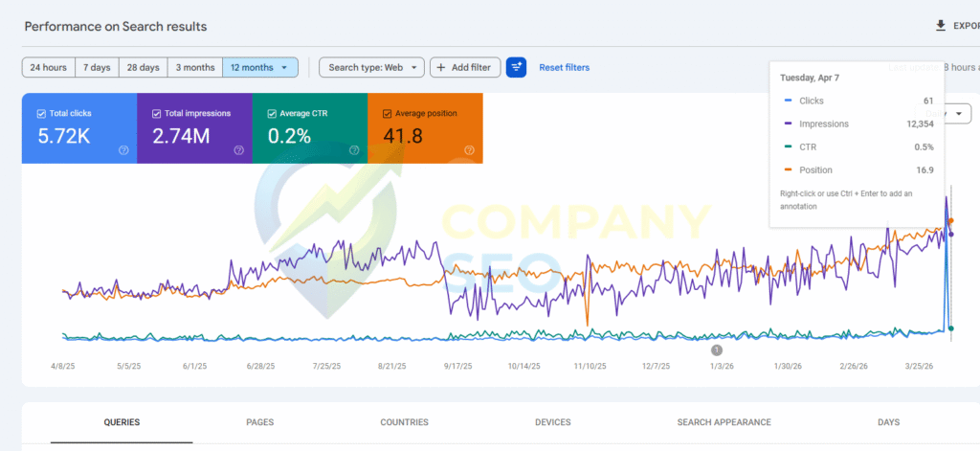Click the plus icon in Add filter

(x=441, y=67)
